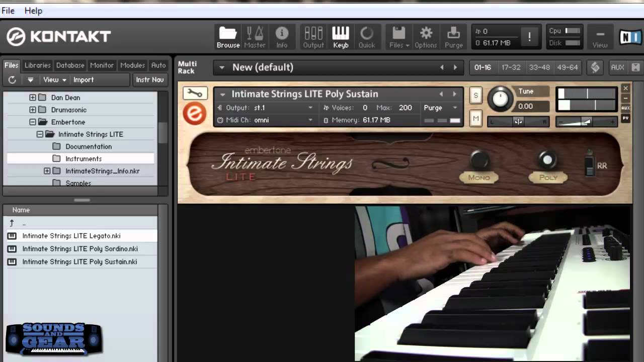Expand the Drumasonic folder
This screenshot has width=644, height=362.
pos(33,110)
